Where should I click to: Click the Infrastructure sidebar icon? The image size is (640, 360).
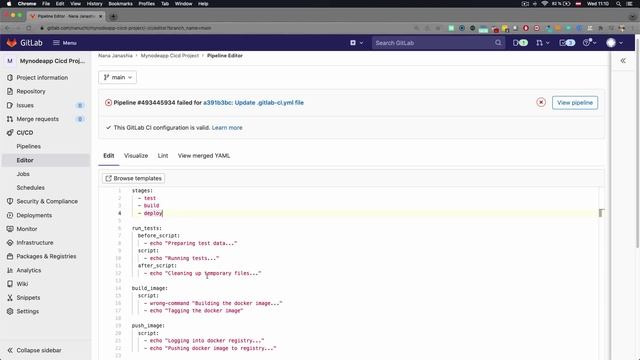pos(10,242)
